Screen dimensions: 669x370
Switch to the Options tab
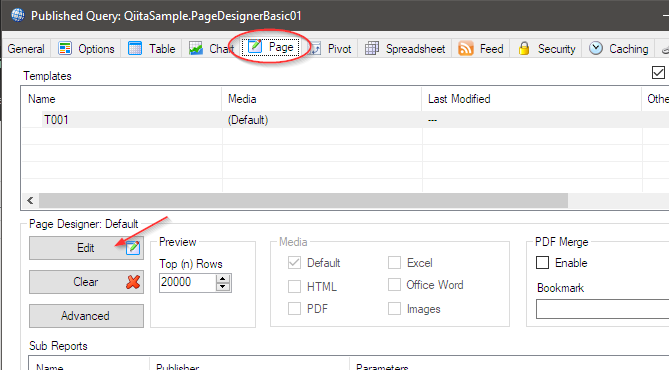click(86, 49)
